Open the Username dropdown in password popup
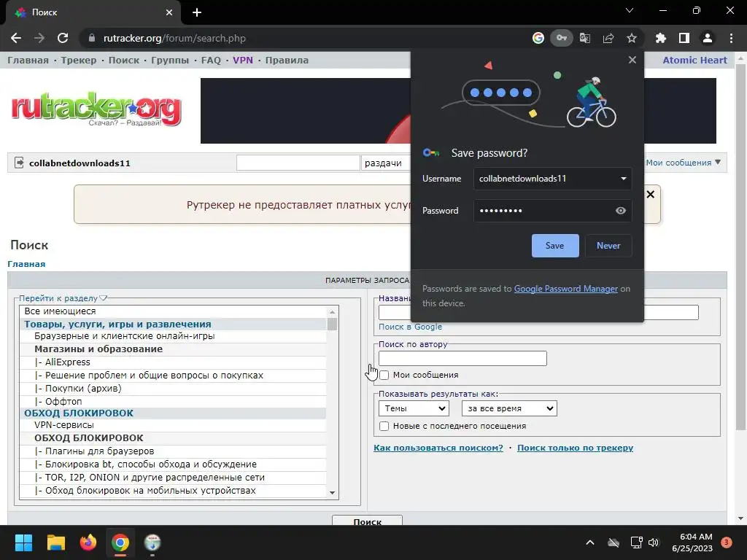747x560 pixels. pyautogui.click(x=623, y=179)
